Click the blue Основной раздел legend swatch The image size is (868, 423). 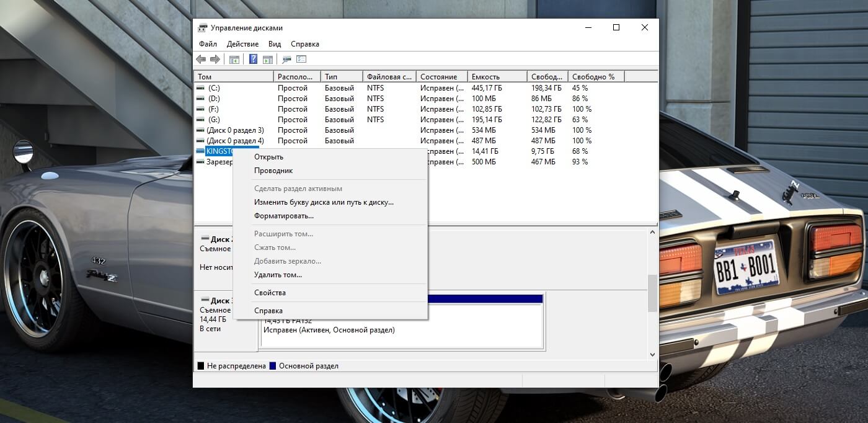coord(272,366)
